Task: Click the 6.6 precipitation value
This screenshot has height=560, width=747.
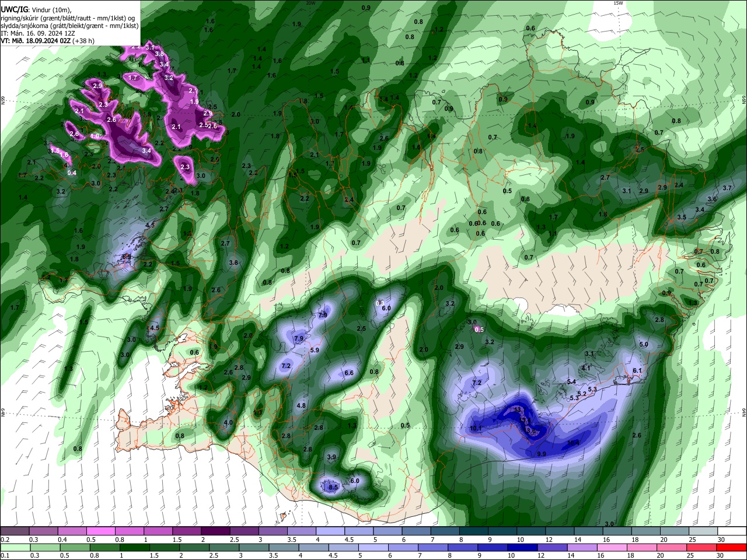Action: coord(349,373)
